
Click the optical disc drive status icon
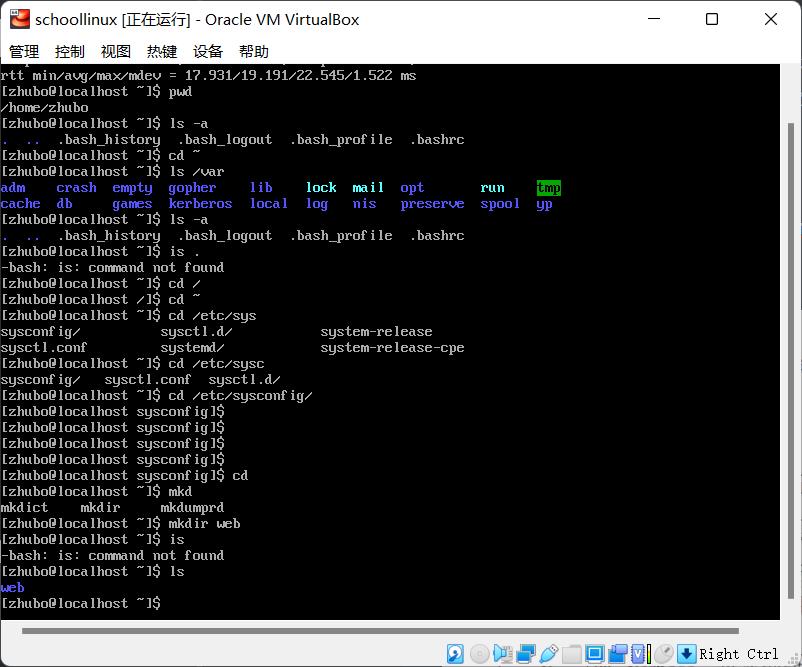(x=479, y=654)
